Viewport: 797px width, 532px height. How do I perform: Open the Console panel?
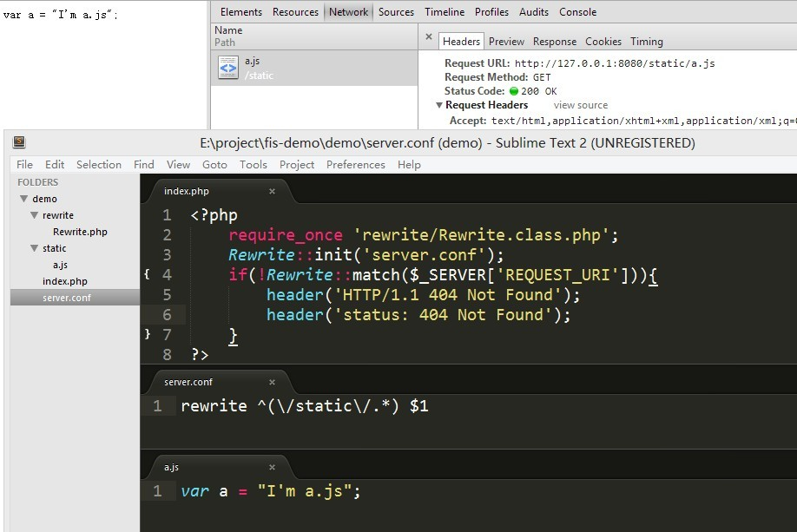(578, 11)
